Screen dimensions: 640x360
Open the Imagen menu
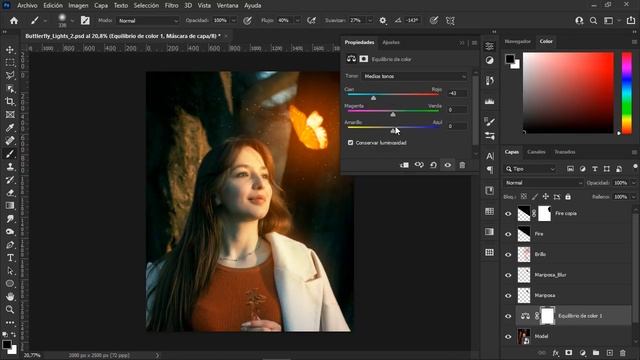click(78, 5)
